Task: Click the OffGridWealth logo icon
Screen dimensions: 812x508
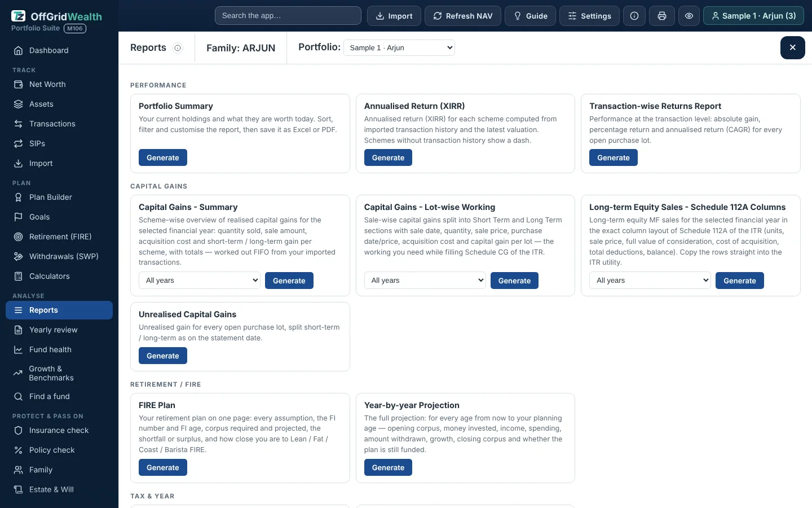Action: click(x=19, y=16)
